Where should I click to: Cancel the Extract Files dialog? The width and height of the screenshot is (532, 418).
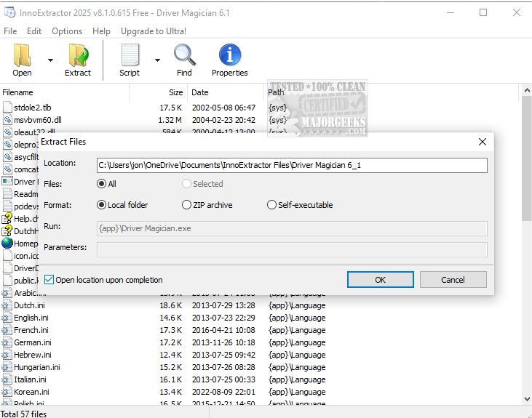[x=453, y=280]
